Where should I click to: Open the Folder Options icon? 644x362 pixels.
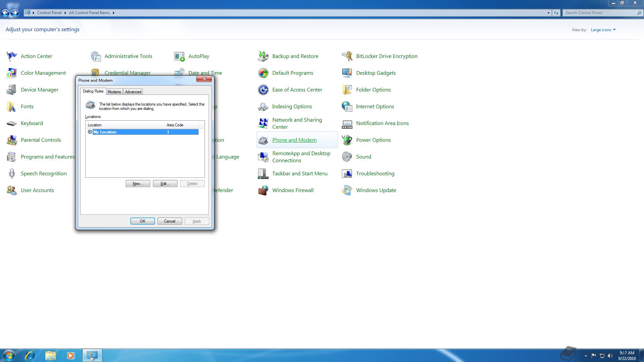point(347,89)
